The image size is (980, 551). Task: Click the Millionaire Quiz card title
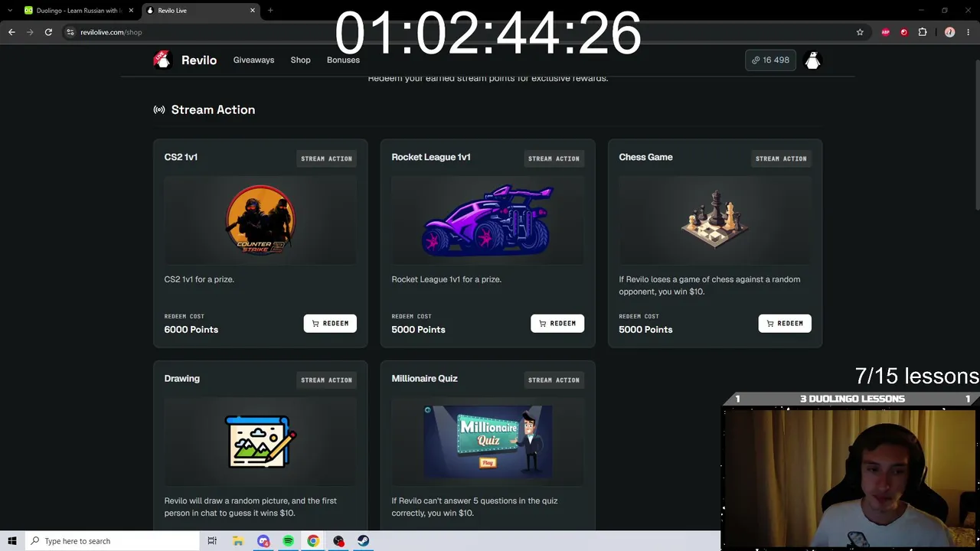(x=424, y=378)
